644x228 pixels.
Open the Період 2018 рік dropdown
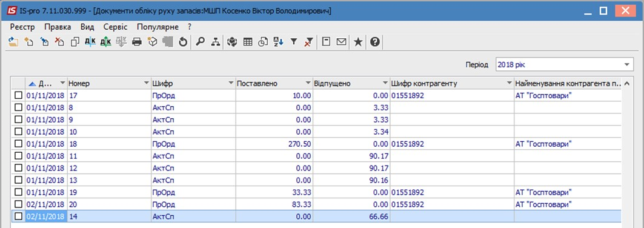click(626, 64)
